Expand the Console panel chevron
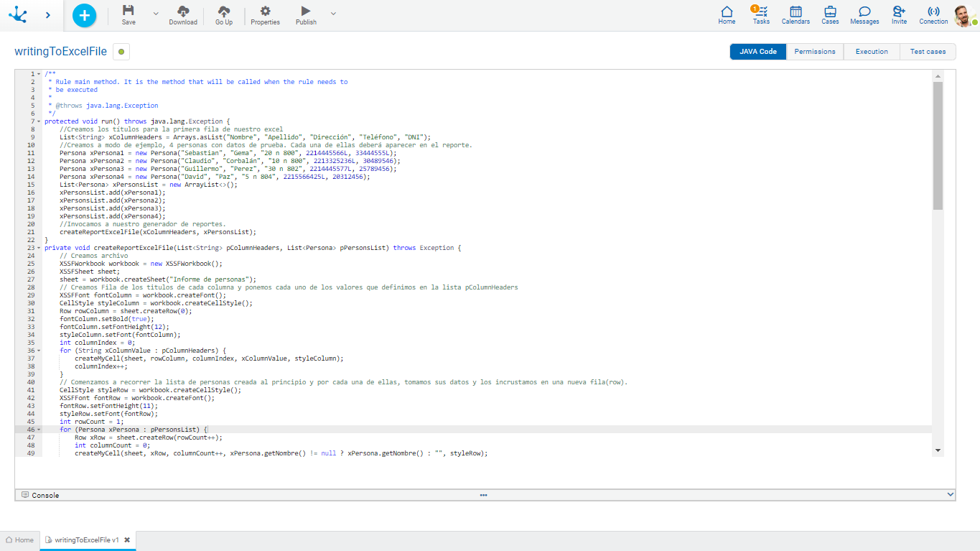The image size is (980, 551). (x=951, y=494)
